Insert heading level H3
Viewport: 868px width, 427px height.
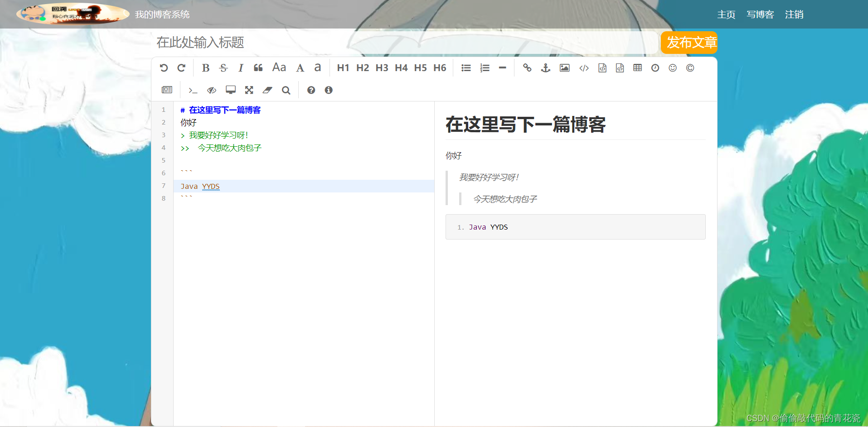[x=382, y=68]
